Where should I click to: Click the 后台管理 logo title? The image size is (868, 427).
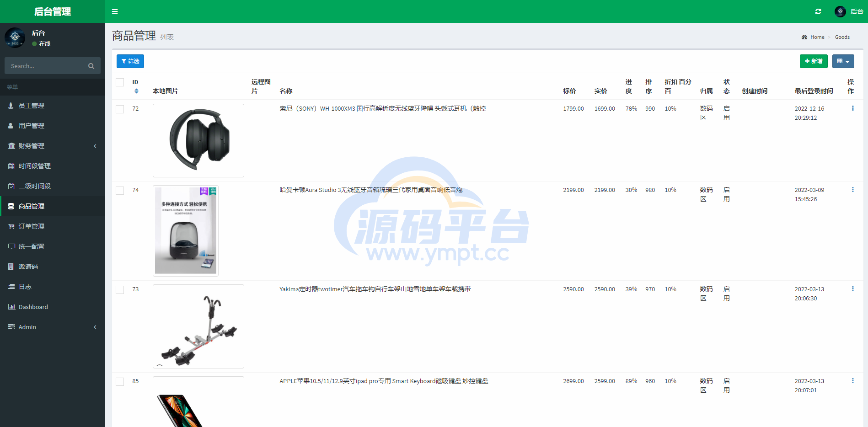pos(53,11)
